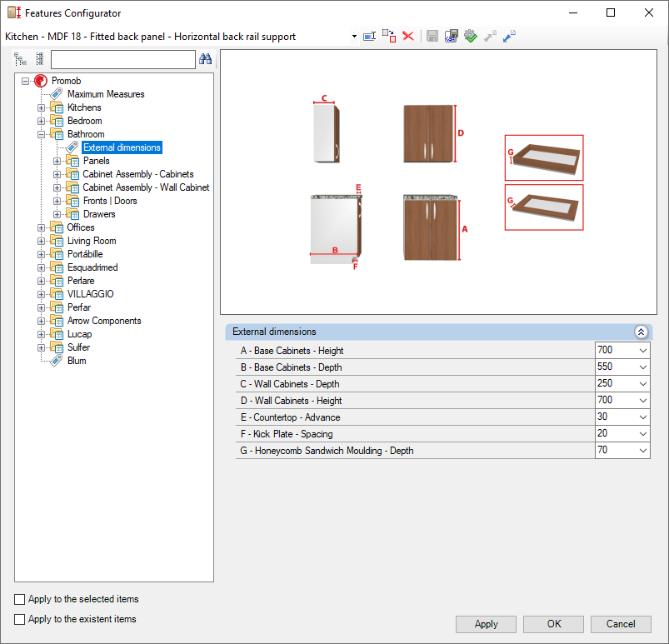Collapse the Promob root node
The width and height of the screenshot is (669, 644).
click(x=26, y=81)
